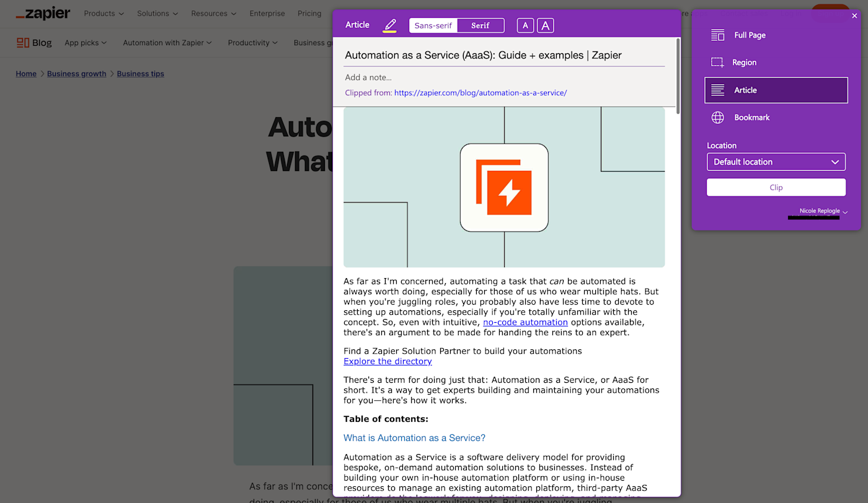Open the zapier.com source URL link
Screen dimensions: 868x503
click(x=480, y=93)
